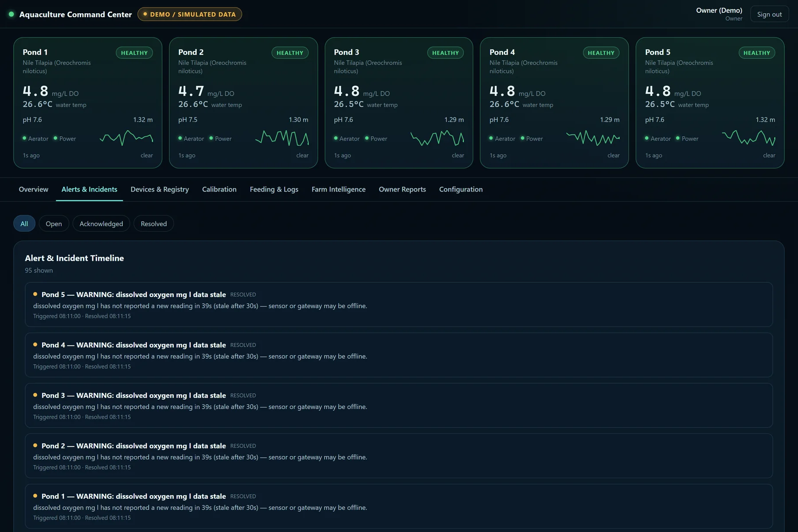Open the Pond 3 data stale alert title

click(133, 395)
